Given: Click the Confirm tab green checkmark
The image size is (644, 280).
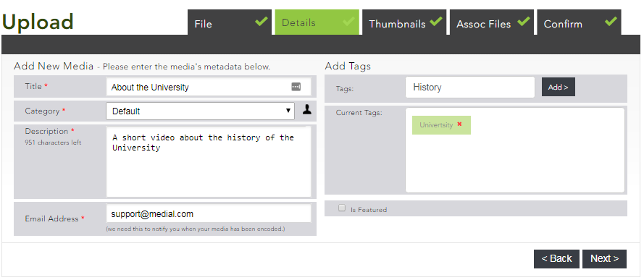Looking at the screenshot, I should tap(611, 21).
